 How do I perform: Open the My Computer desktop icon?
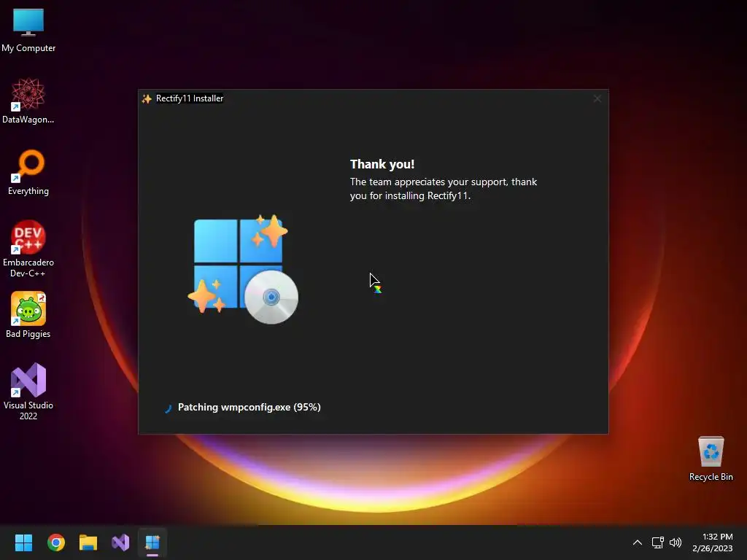click(x=28, y=30)
